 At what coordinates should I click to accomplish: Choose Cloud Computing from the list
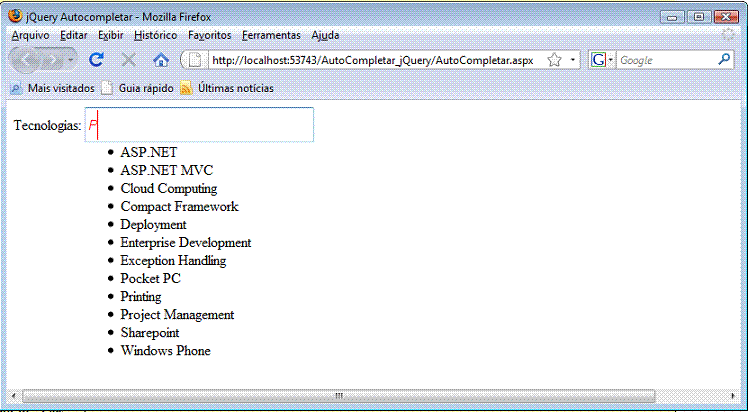169,188
